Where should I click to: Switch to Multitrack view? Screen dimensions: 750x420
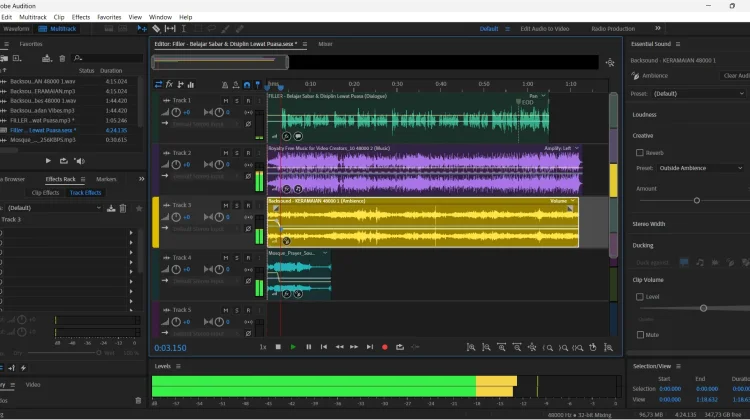coord(57,29)
